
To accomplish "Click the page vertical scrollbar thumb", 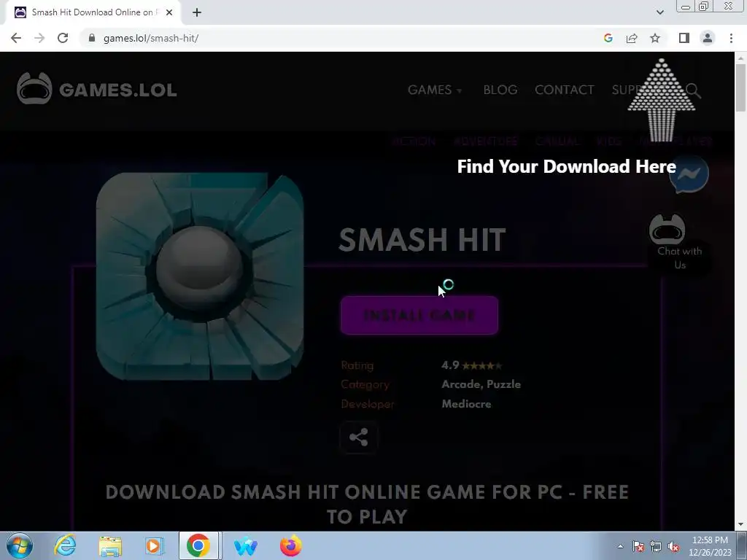I will 740,88.
